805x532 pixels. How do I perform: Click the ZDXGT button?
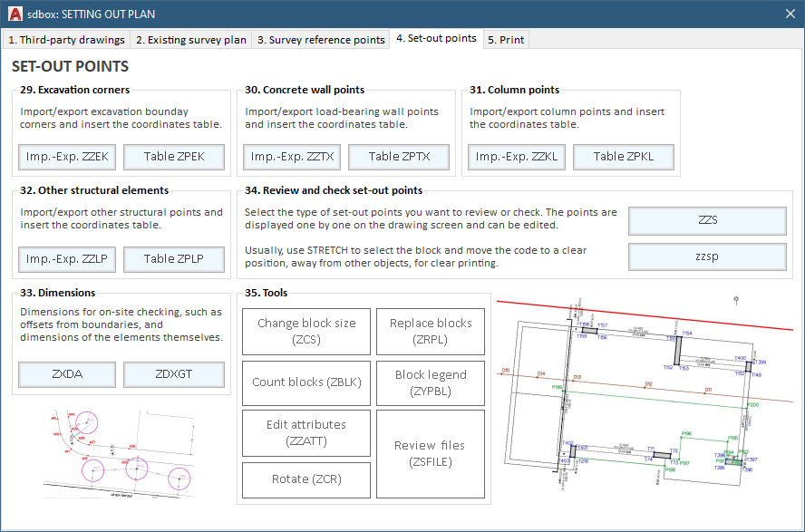(x=174, y=374)
